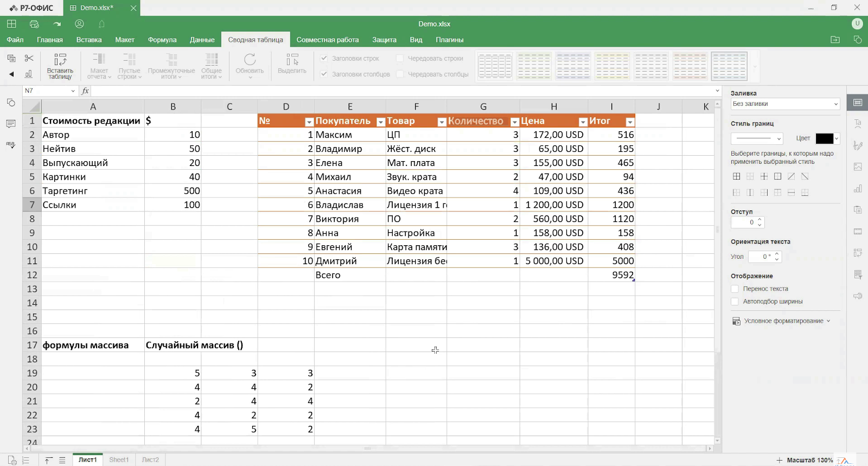The width and height of the screenshot is (868, 466).
Task: Open the chart settings icon in right sidebar
Action: pos(858,189)
